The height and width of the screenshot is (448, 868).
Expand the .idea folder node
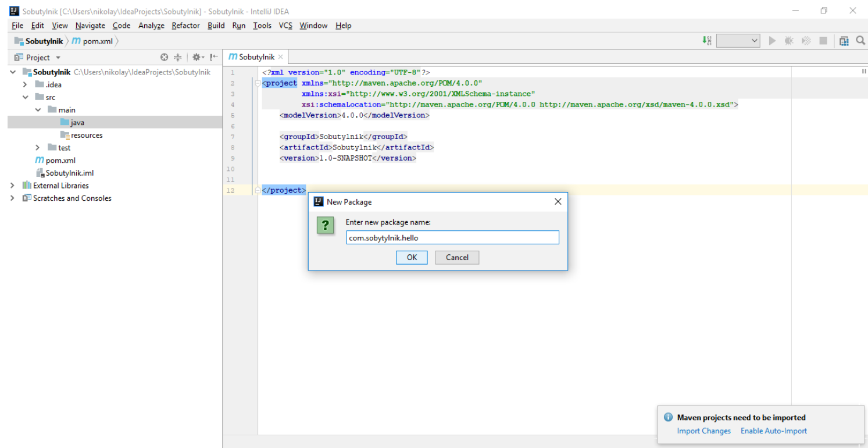[25, 85]
